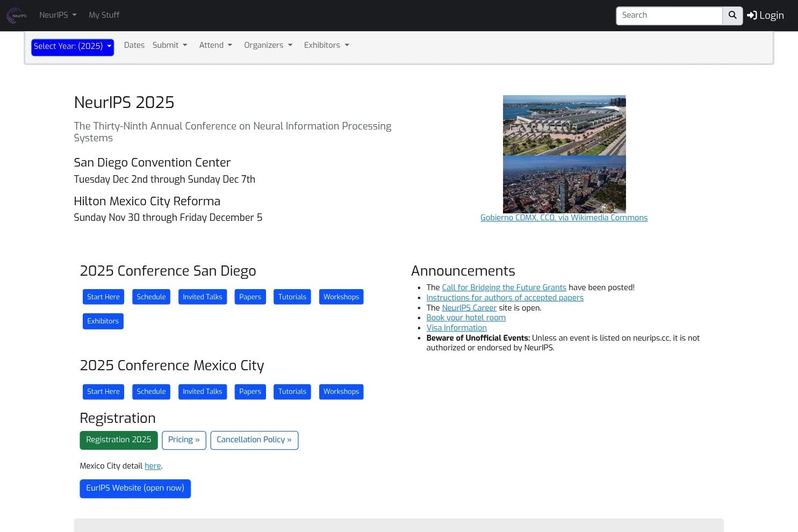
Task: Click the green Registration 2025 button
Action: (x=119, y=440)
